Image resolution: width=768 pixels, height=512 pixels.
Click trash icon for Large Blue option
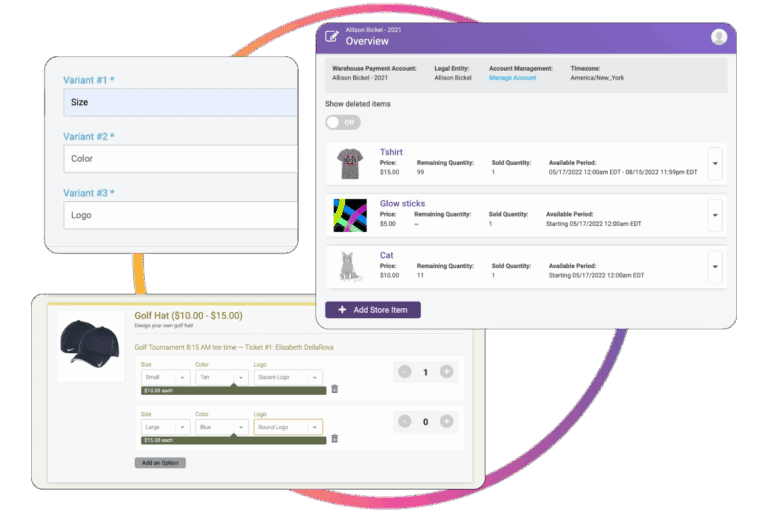coord(334,438)
